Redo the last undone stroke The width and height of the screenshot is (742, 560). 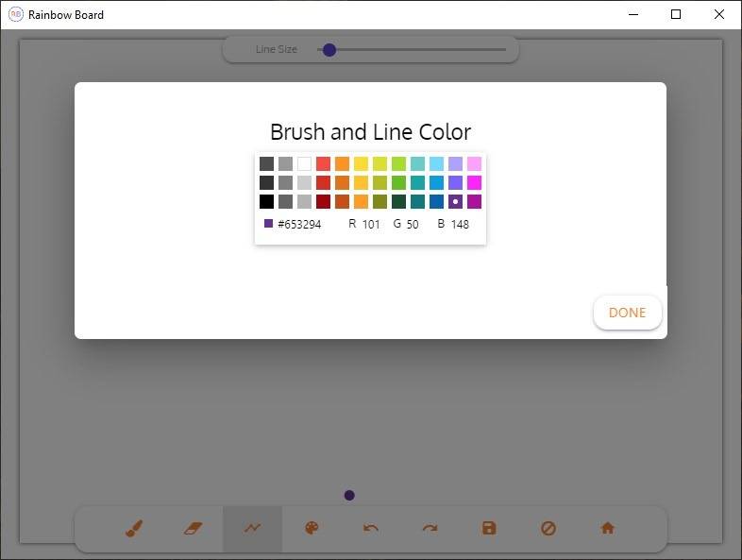coord(430,528)
